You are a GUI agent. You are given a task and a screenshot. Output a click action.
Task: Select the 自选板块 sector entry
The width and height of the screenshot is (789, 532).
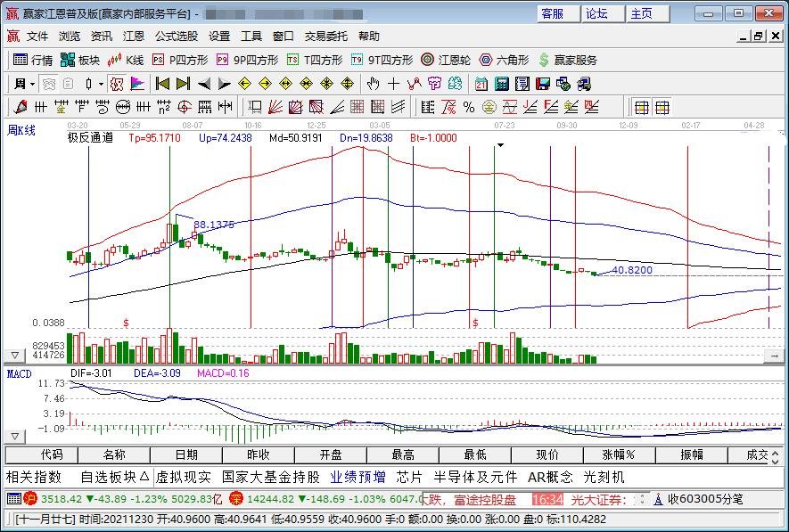[115, 477]
